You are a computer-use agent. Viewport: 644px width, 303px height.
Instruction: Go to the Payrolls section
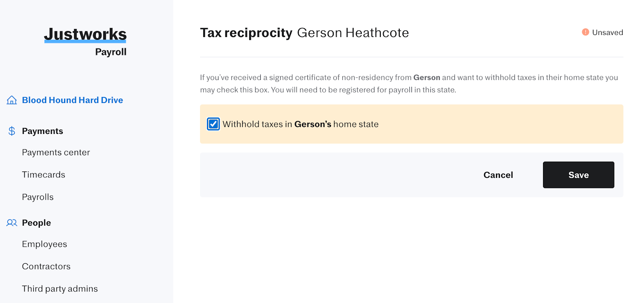tap(37, 197)
